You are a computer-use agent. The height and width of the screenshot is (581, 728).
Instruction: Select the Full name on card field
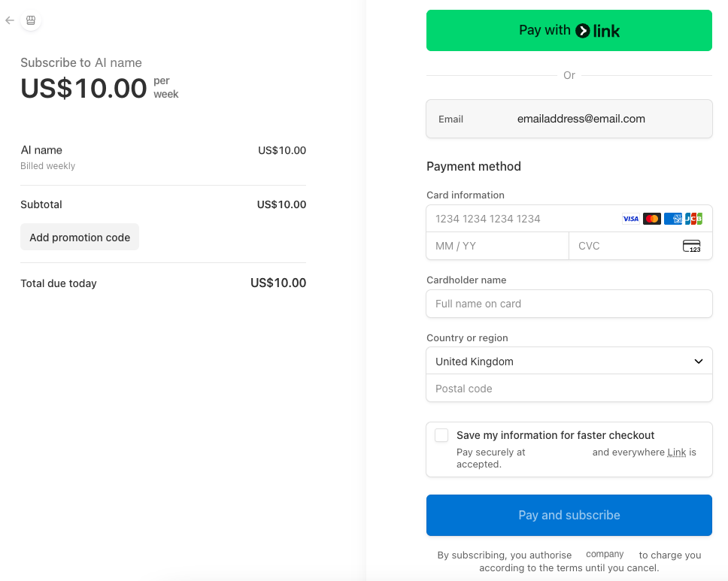(569, 304)
